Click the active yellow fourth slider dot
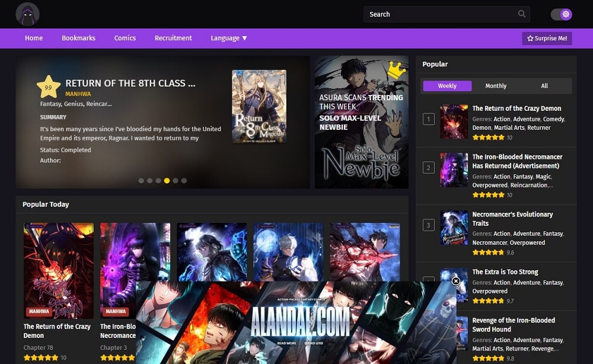The height and width of the screenshot is (364, 593). pyautogui.click(x=167, y=181)
